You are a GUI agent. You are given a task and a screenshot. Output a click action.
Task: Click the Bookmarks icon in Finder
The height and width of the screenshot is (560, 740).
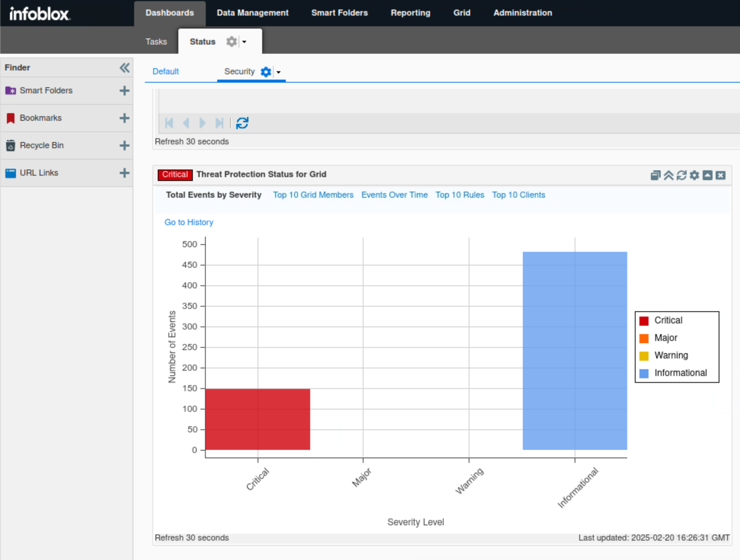pyautogui.click(x=11, y=118)
